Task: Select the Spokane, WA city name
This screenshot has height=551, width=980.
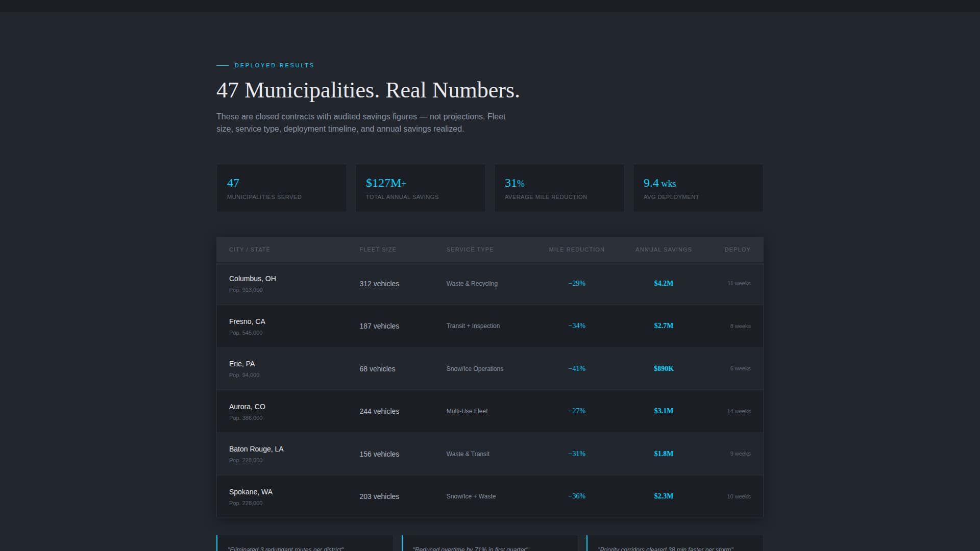Action: [x=251, y=492]
